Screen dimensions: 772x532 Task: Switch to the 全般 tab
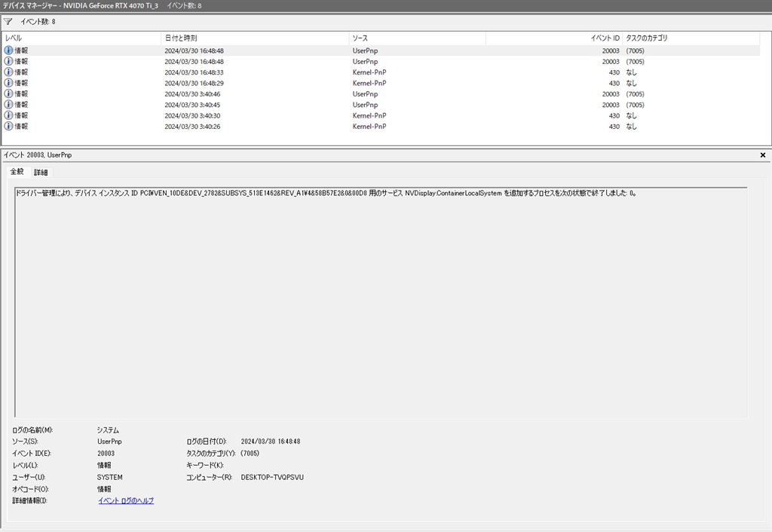pos(17,172)
